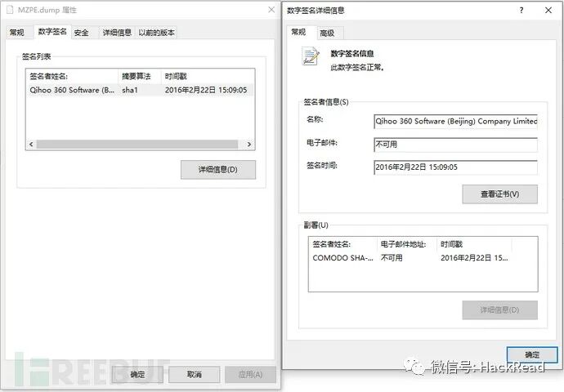The width and height of the screenshot is (564, 392).
Task: Click the file icon in properties title bar
Action: 10,10
